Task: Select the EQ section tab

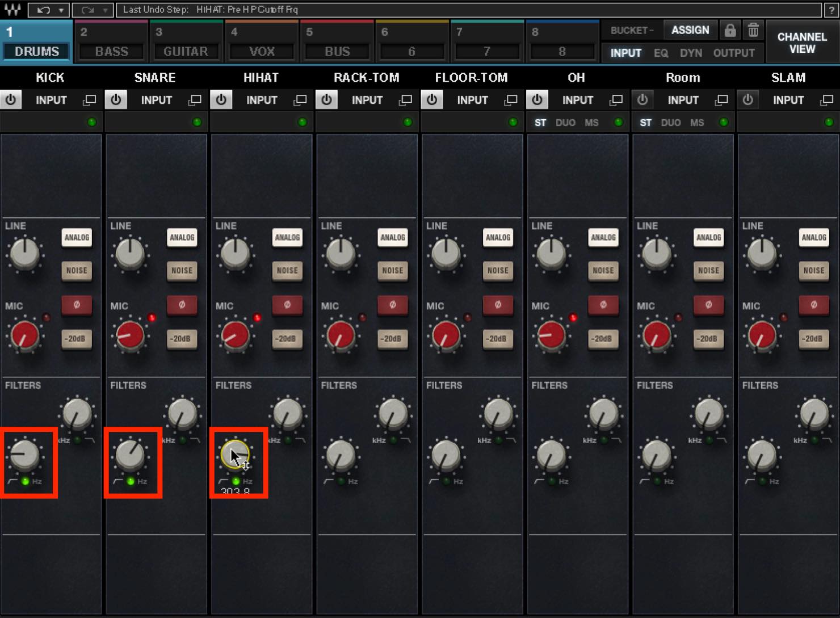Action: (x=661, y=53)
